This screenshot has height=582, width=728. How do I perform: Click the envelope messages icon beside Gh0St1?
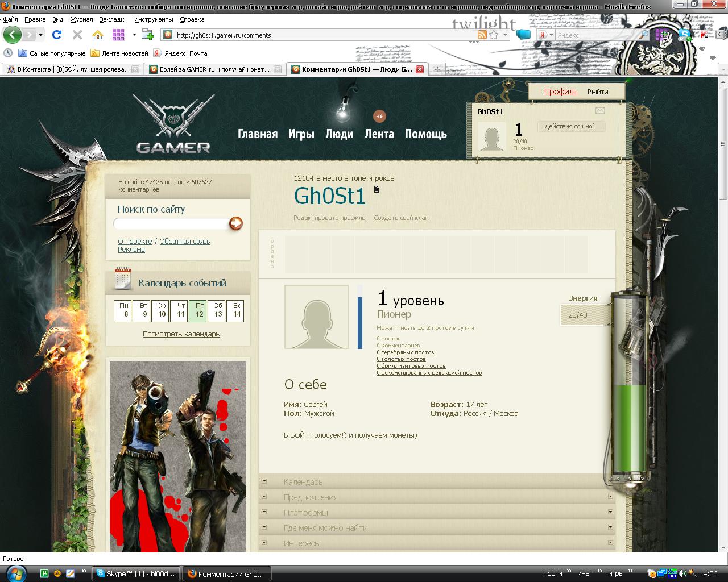pyautogui.click(x=600, y=111)
